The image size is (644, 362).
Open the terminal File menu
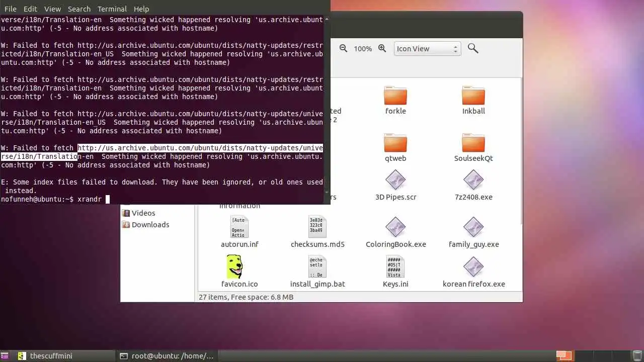(x=10, y=9)
